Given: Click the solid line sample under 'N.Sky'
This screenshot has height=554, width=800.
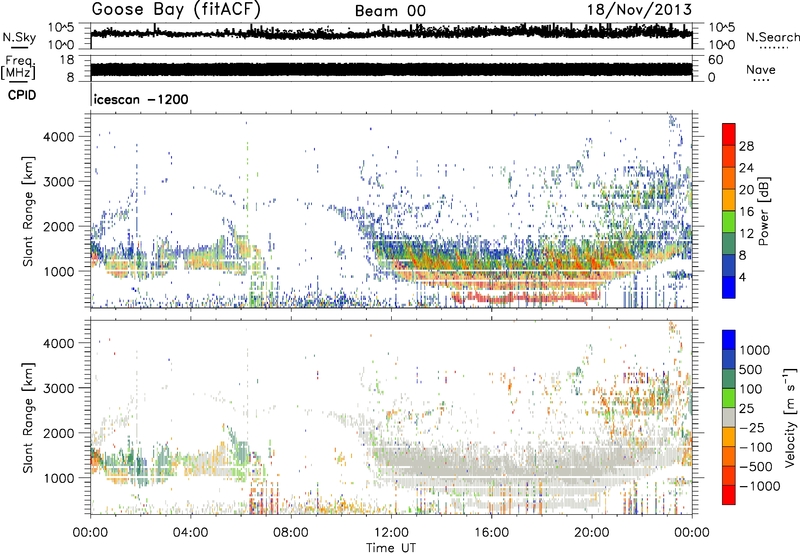Looking at the screenshot, I should (19, 47).
